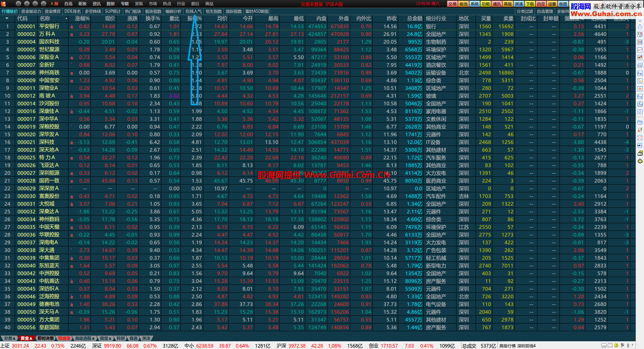Click 高级行情 深圳双线4 status text
Viewport: 644px width, 349px height.
(x=518, y=346)
